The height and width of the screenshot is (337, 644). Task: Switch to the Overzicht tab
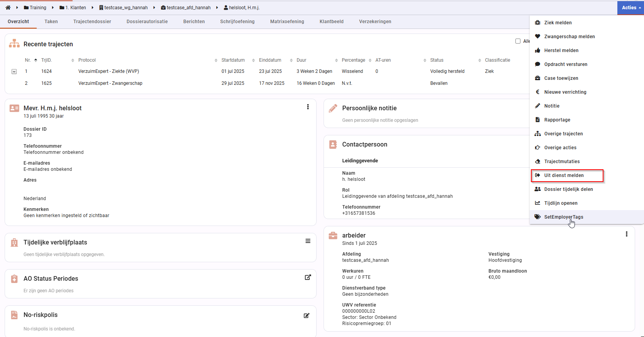coord(18,22)
